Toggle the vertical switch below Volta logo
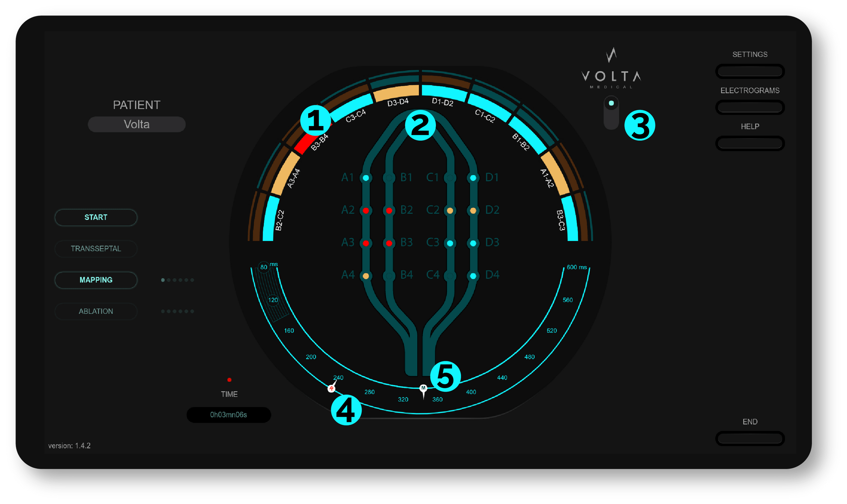 coord(611,112)
